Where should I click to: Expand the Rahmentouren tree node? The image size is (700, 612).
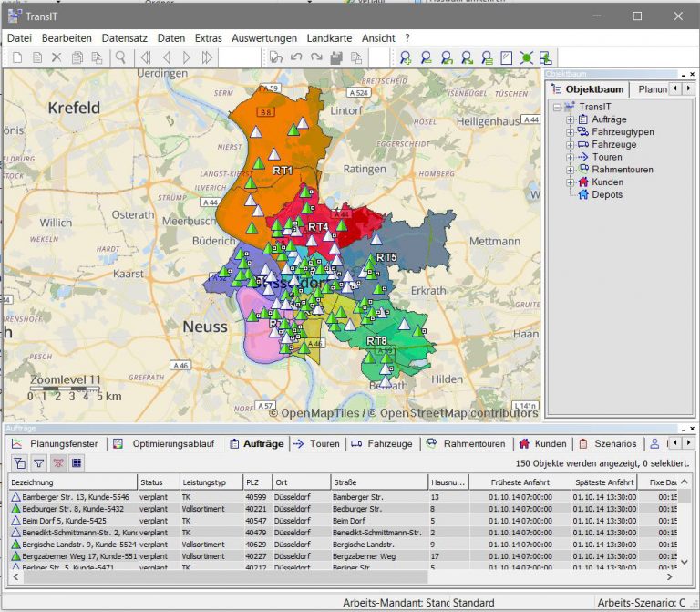click(x=571, y=170)
